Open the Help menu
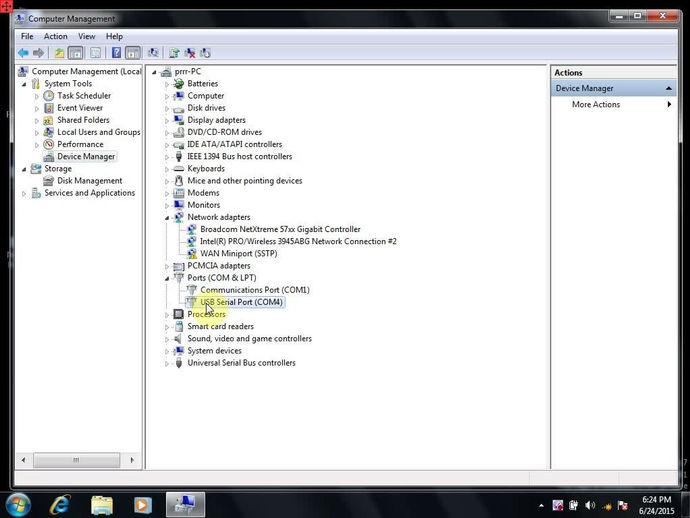690x518 pixels. (114, 37)
